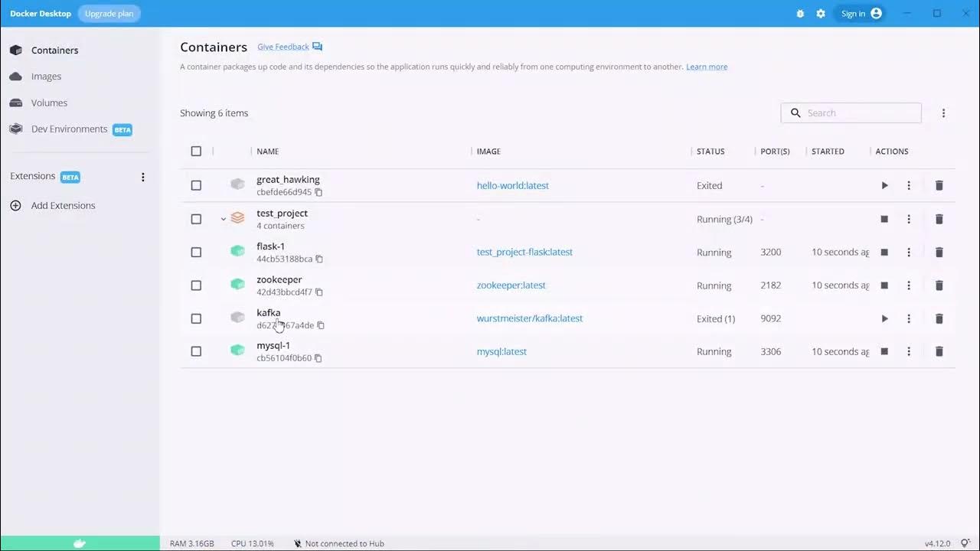The image size is (980, 551).
Task: Open the mysql:latest image link
Action: tap(501, 352)
